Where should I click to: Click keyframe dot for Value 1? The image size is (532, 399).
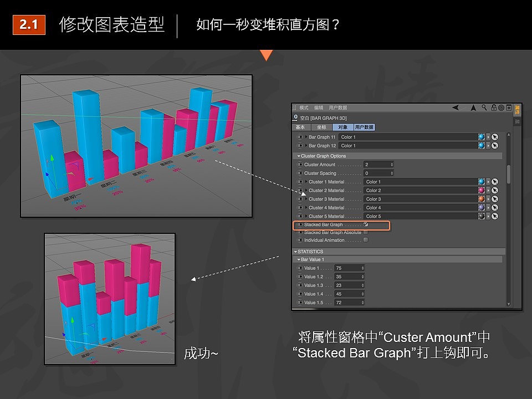300,268
